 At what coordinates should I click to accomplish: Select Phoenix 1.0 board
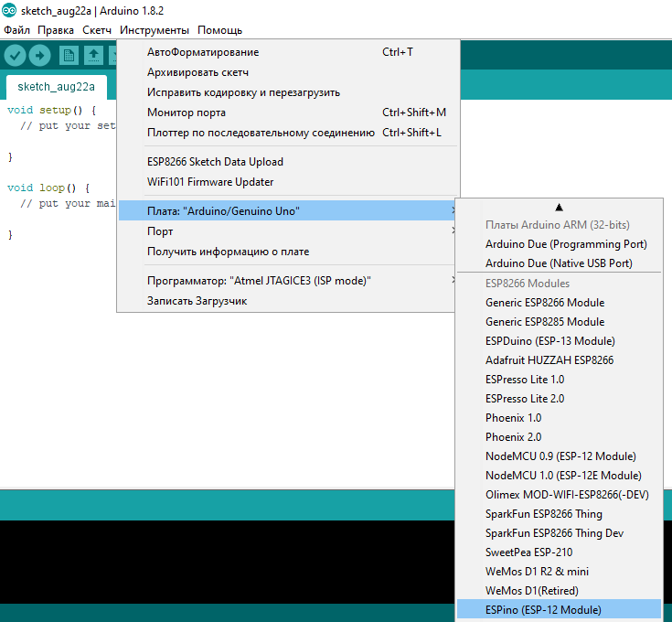click(560, 418)
